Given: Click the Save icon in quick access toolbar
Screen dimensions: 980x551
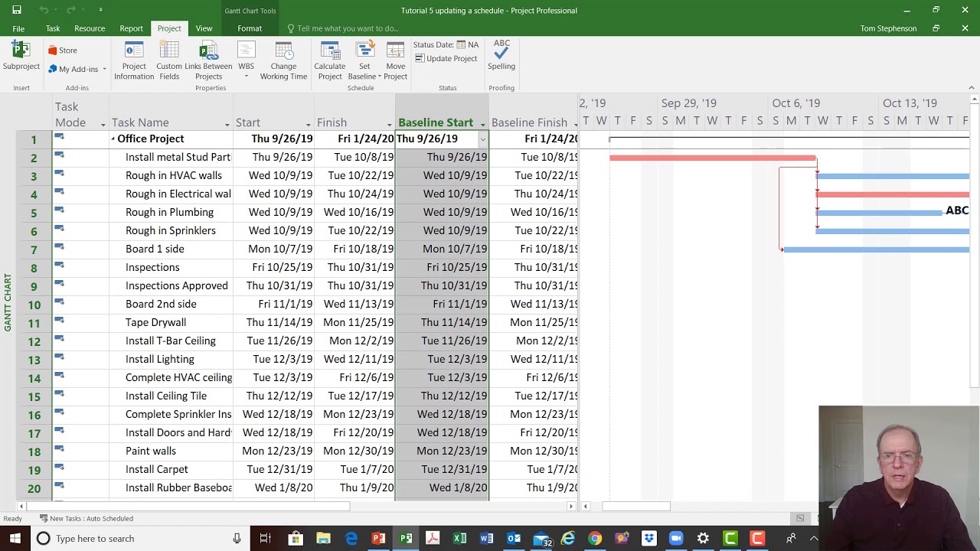Looking at the screenshot, I should coord(16,10).
